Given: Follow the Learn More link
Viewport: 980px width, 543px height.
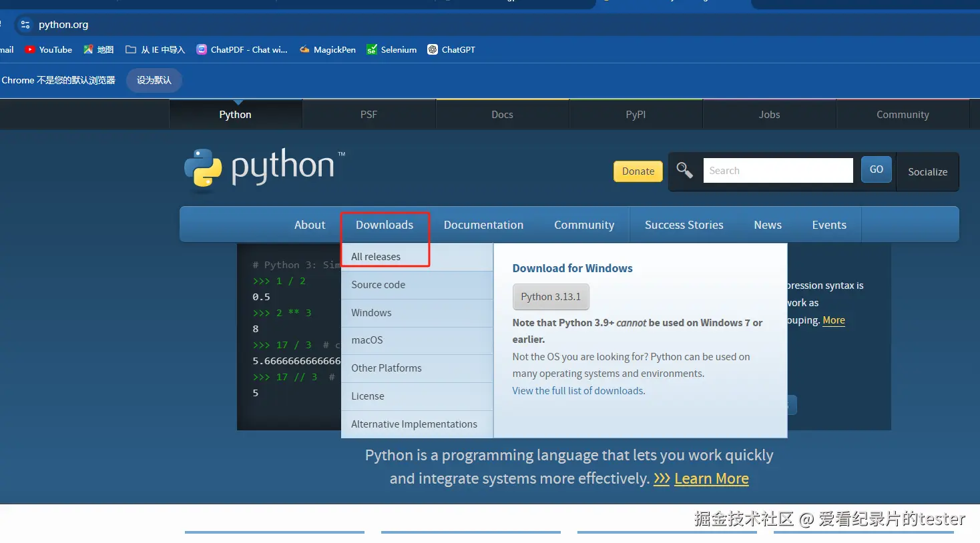Looking at the screenshot, I should tap(712, 478).
